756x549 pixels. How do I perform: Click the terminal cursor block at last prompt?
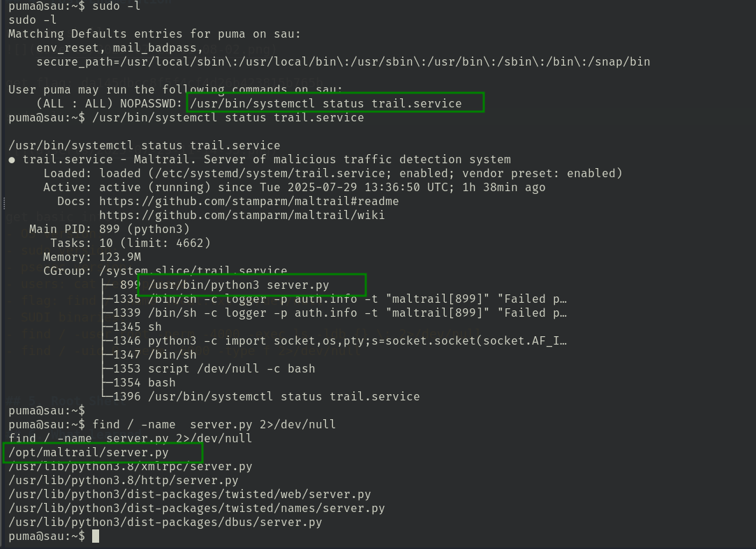[96, 536]
